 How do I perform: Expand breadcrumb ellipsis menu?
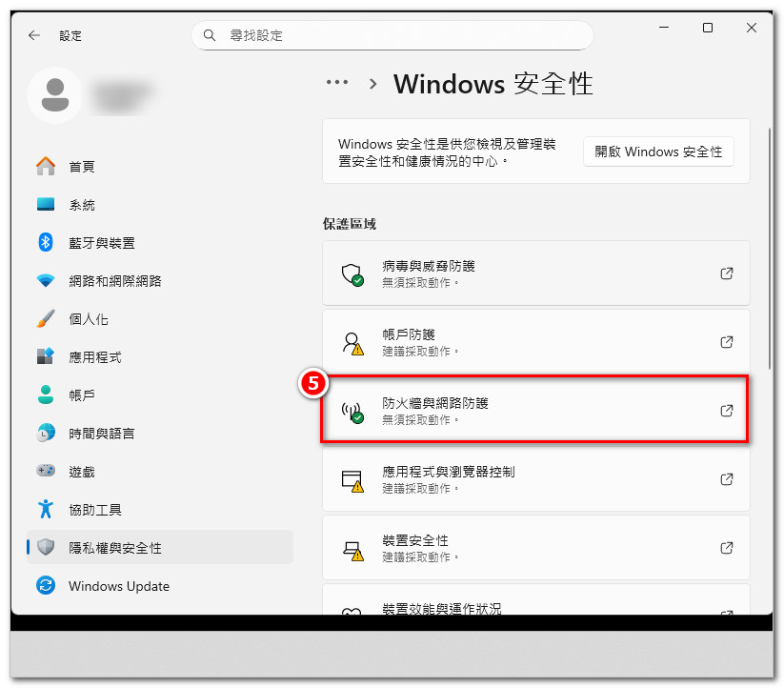click(337, 83)
